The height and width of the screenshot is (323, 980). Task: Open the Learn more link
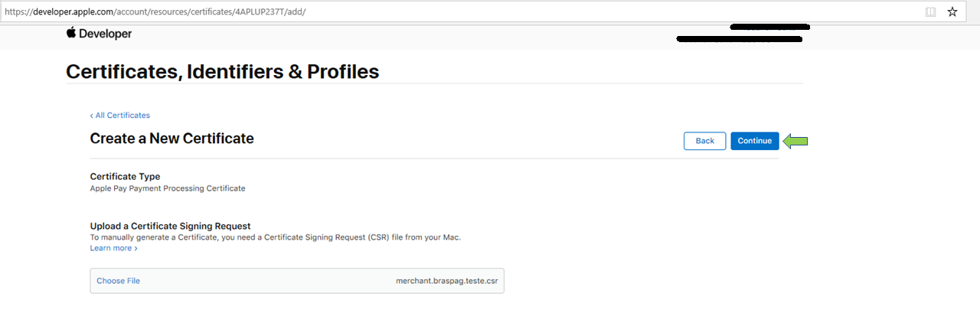(114, 249)
